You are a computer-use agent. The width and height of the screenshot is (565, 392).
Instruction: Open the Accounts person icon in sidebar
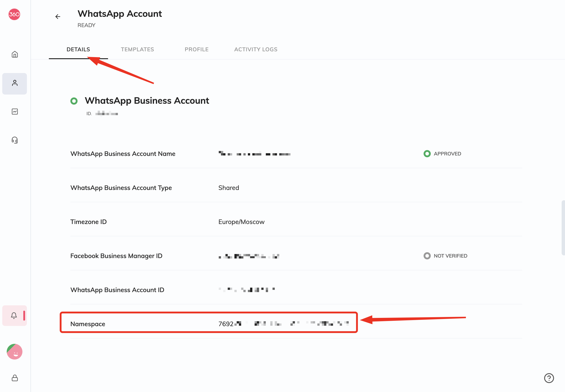pos(15,83)
